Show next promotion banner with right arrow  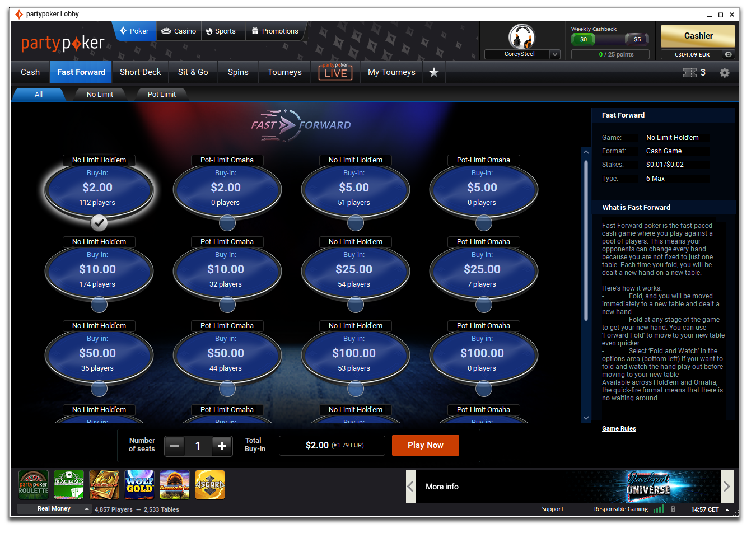(726, 487)
